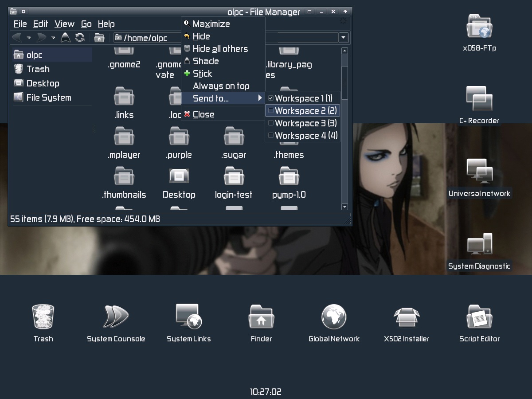532x399 pixels.
Task: Open the View menu
Action: point(64,24)
